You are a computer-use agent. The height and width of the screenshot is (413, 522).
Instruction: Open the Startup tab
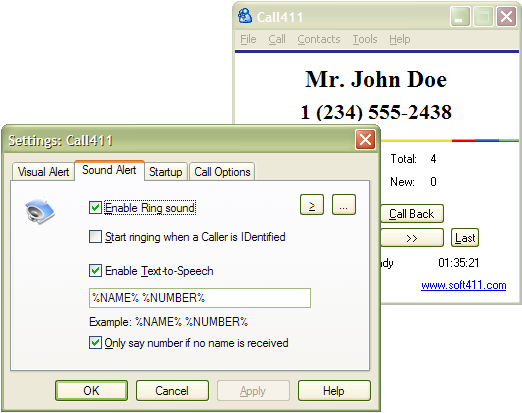pos(166,172)
